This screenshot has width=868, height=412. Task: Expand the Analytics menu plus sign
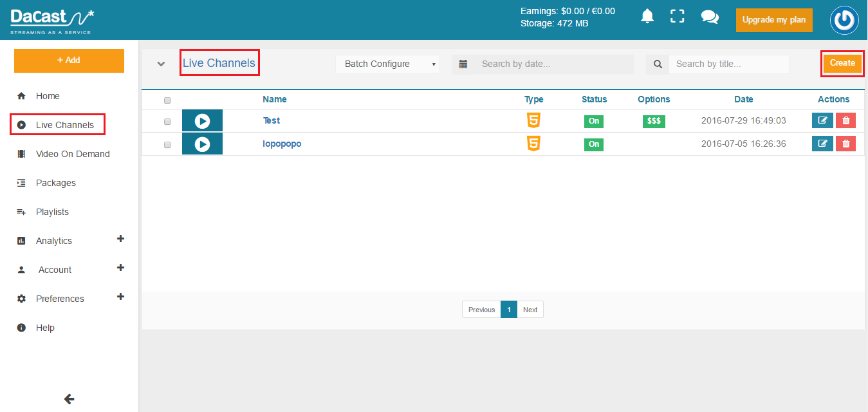tap(120, 239)
